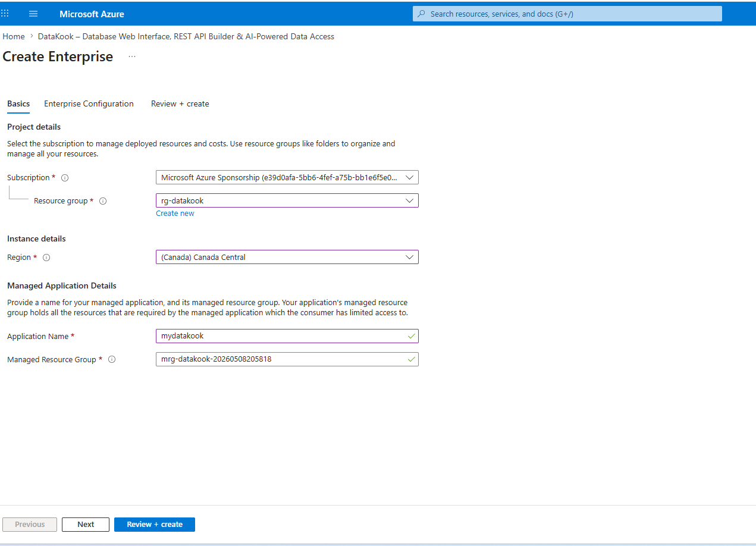Click the Create Enterprise page title
The height and width of the screenshot is (546, 756).
pos(58,57)
